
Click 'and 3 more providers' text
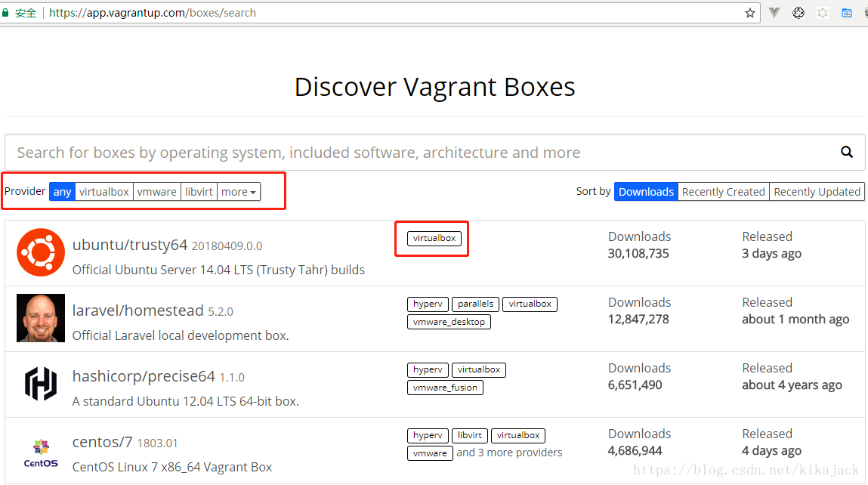(509, 453)
